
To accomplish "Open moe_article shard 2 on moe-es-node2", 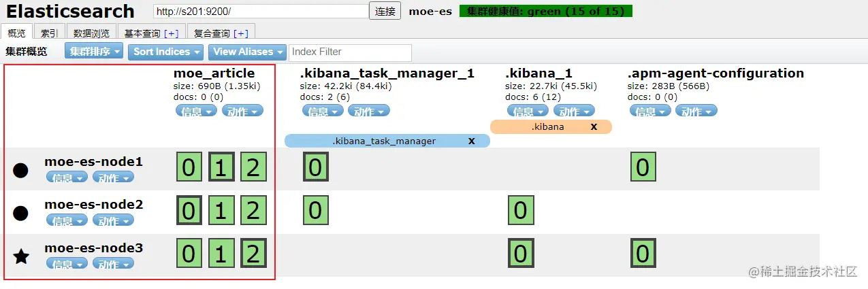I will tap(253, 210).
